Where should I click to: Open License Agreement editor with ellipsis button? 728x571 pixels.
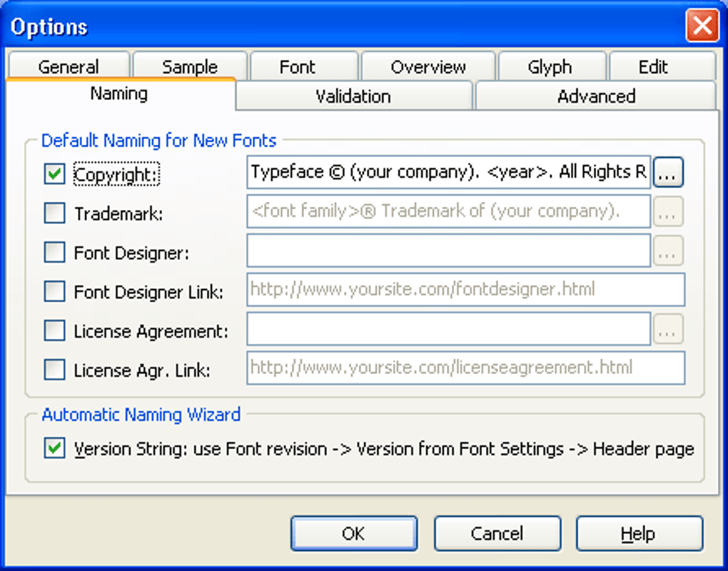(x=668, y=329)
